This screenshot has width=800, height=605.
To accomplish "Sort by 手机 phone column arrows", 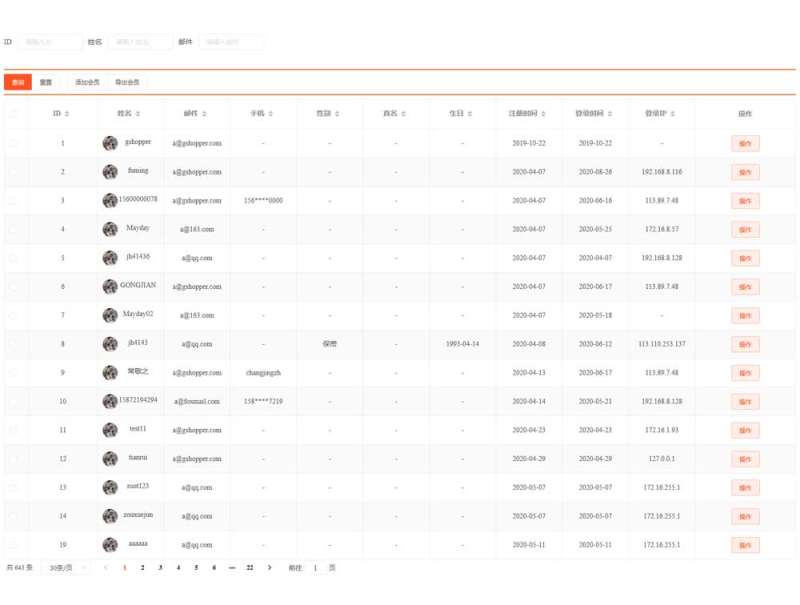I will 271,114.
